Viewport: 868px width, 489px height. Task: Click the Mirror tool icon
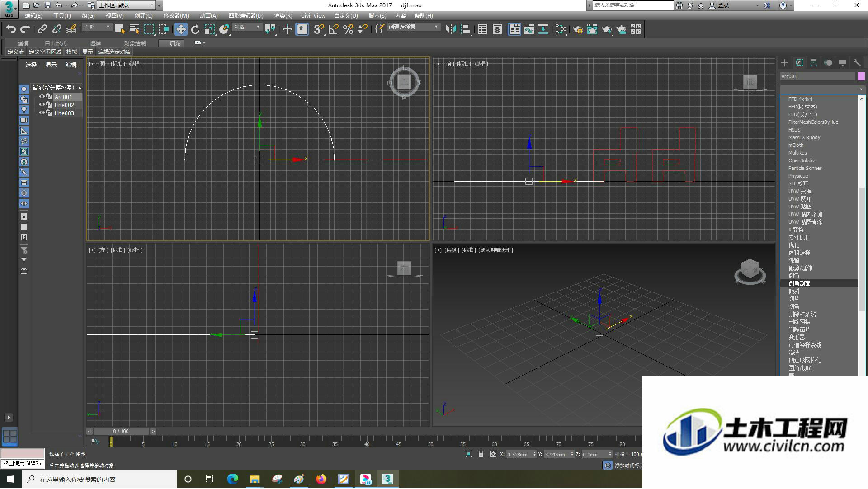coord(451,29)
